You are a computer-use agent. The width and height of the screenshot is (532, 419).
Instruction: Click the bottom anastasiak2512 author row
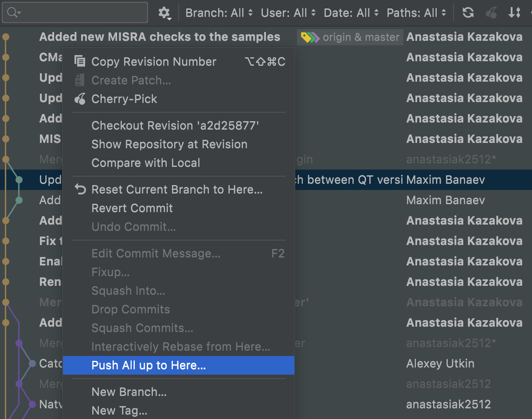point(449,404)
